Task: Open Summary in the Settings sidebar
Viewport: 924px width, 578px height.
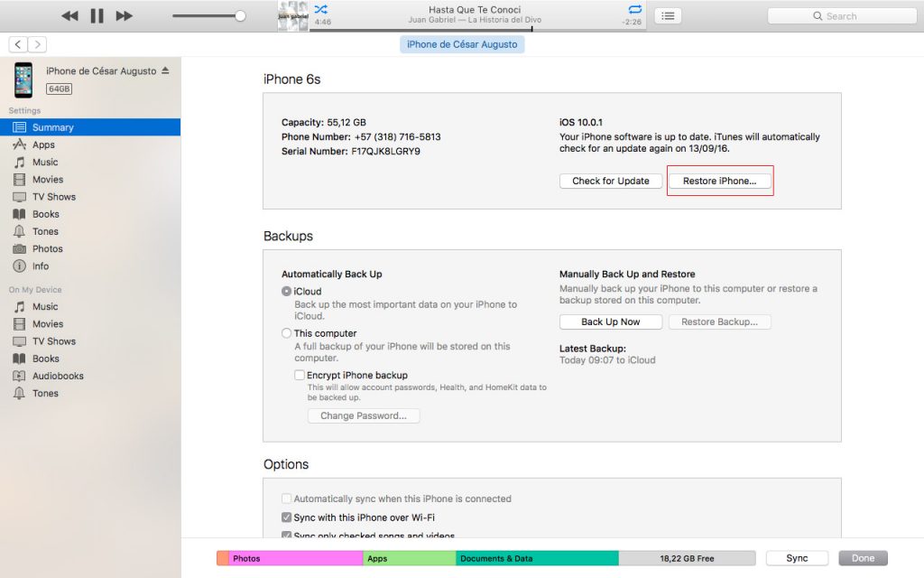Action: coord(90,127)
